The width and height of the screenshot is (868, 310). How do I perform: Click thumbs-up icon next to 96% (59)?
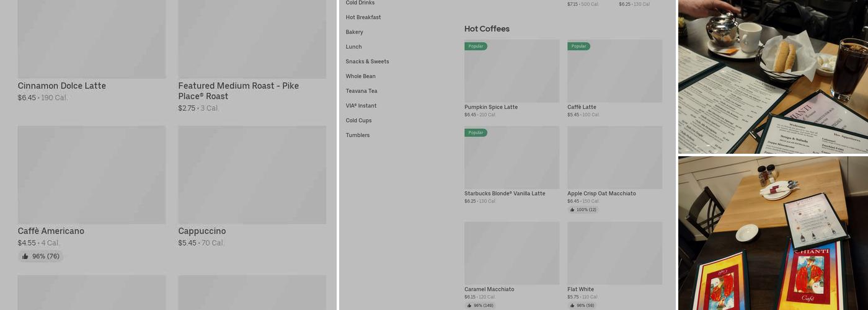coord(572,306)
